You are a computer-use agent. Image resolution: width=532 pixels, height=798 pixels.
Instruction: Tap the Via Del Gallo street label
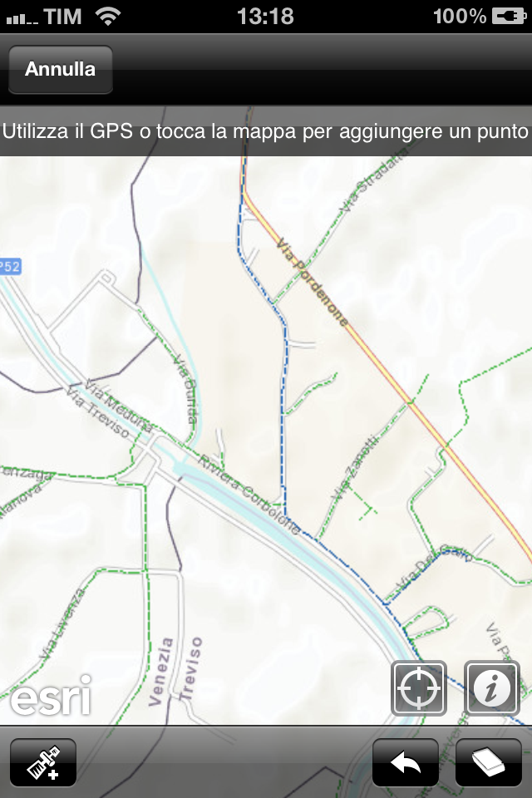[434, 567]
